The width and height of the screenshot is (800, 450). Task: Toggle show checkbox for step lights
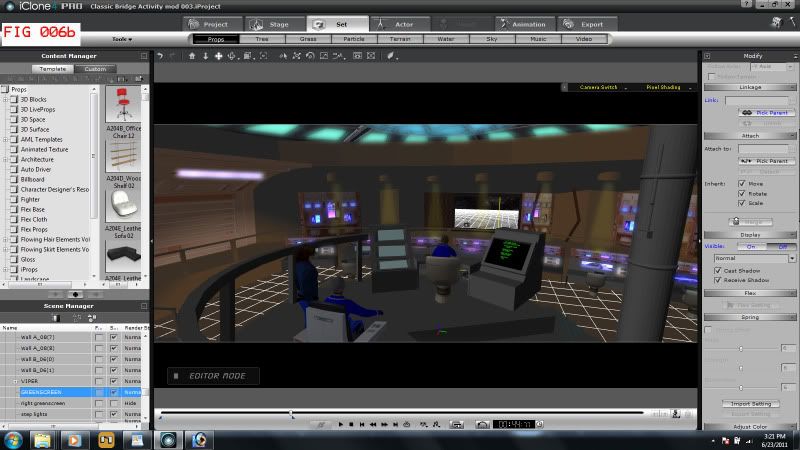(113, 414)
